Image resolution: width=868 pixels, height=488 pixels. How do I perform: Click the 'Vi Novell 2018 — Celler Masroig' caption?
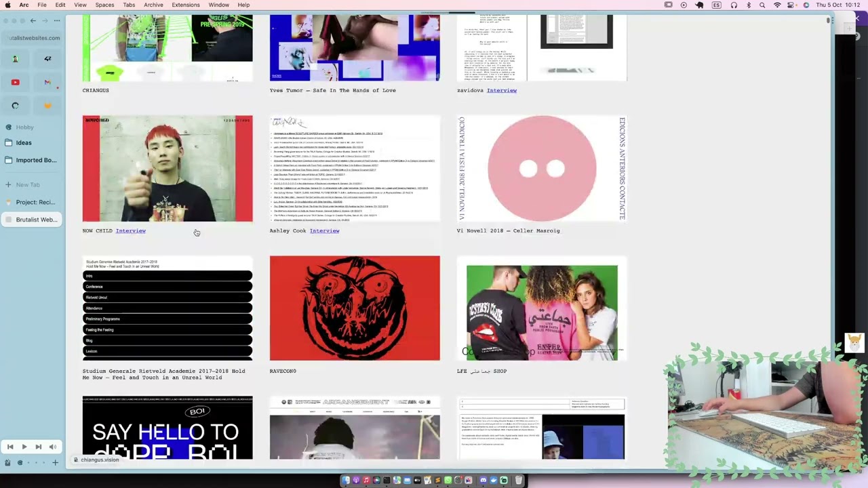508,230
